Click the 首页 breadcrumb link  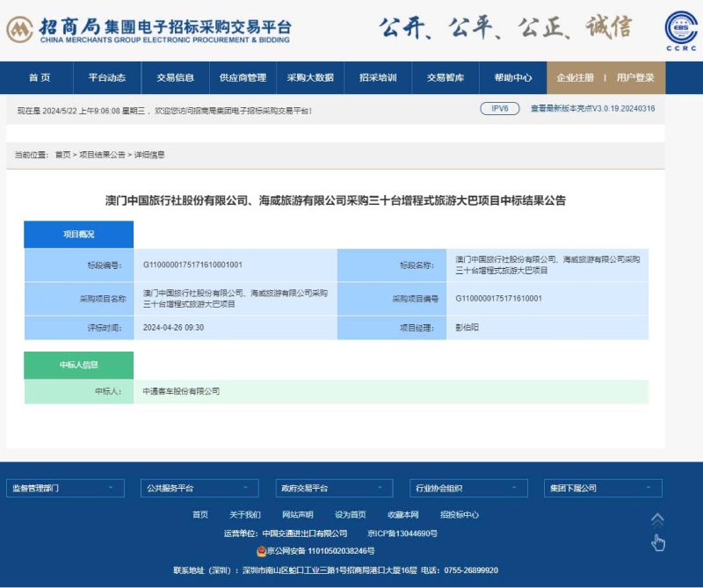(62, 155)
